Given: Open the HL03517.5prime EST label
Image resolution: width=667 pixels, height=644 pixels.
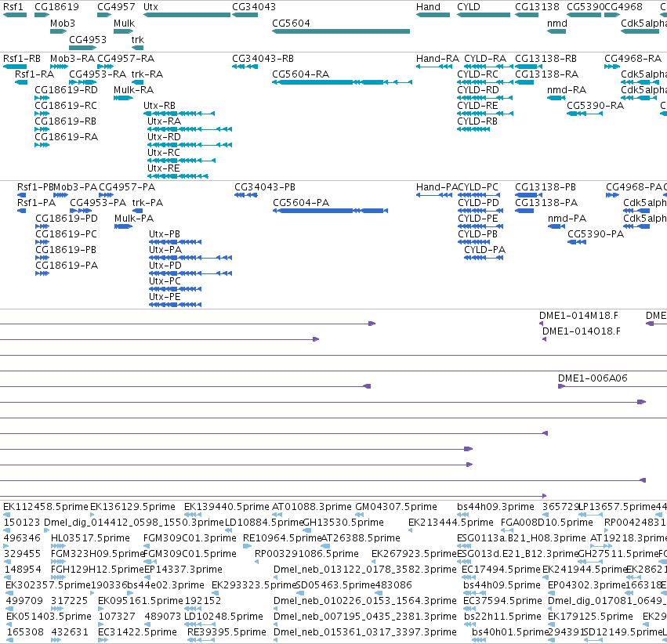Looking at the screenshot, I should (x=90, y=538).
